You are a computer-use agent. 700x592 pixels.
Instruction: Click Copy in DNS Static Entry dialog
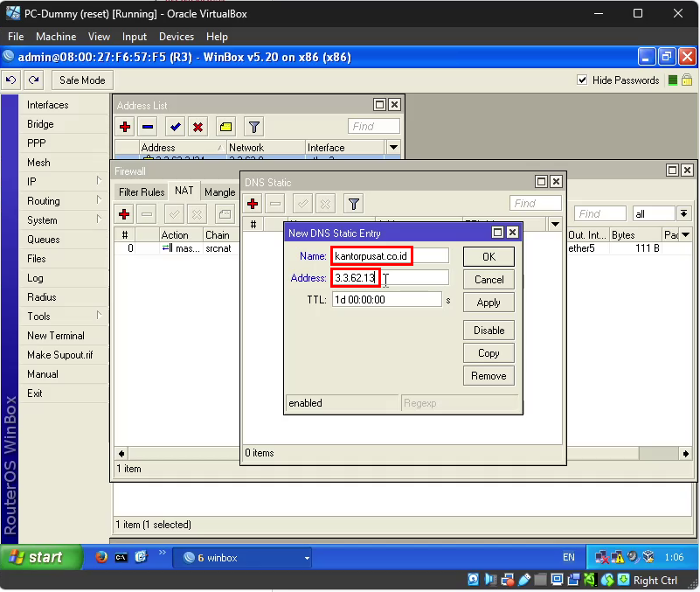point(489,353)
